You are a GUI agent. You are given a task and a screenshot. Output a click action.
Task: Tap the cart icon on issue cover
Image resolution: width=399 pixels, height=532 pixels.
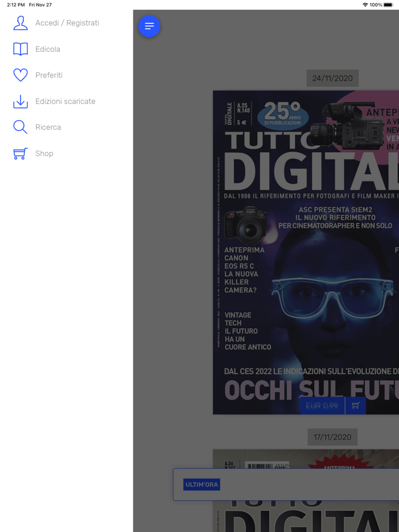point(356,406)
